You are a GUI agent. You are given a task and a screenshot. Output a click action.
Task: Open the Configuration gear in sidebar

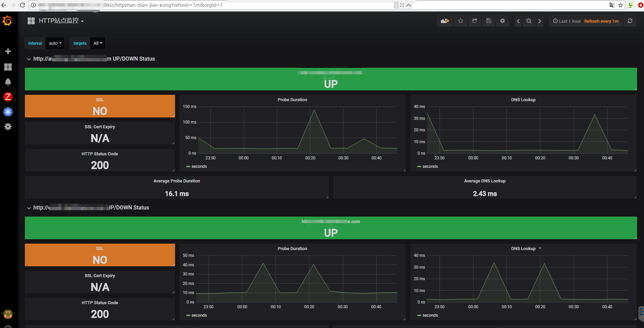8,126
